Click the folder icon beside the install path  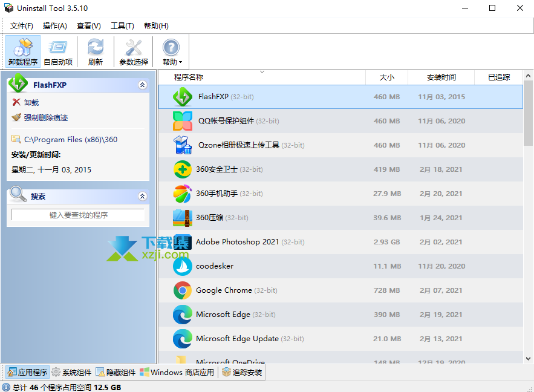[x=16, y=139]
